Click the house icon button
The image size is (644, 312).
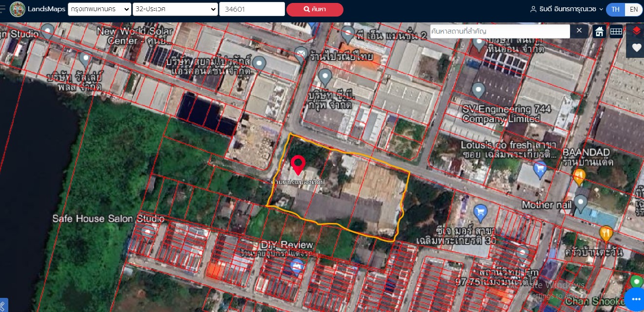click(600, 31)
